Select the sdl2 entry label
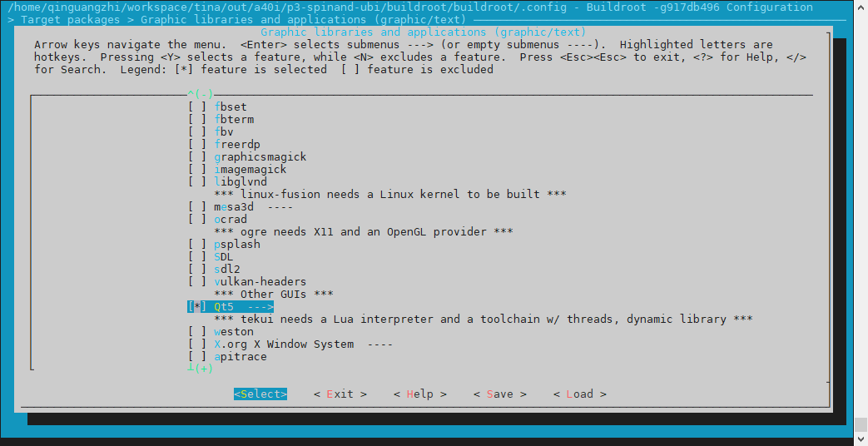The height and width of the screenshot is (446, 868). (227, 270)
